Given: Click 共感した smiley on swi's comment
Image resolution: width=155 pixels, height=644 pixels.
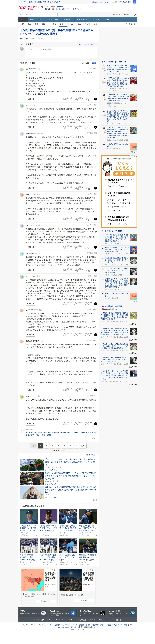Looking at the screenshot, I should (64, 219).
